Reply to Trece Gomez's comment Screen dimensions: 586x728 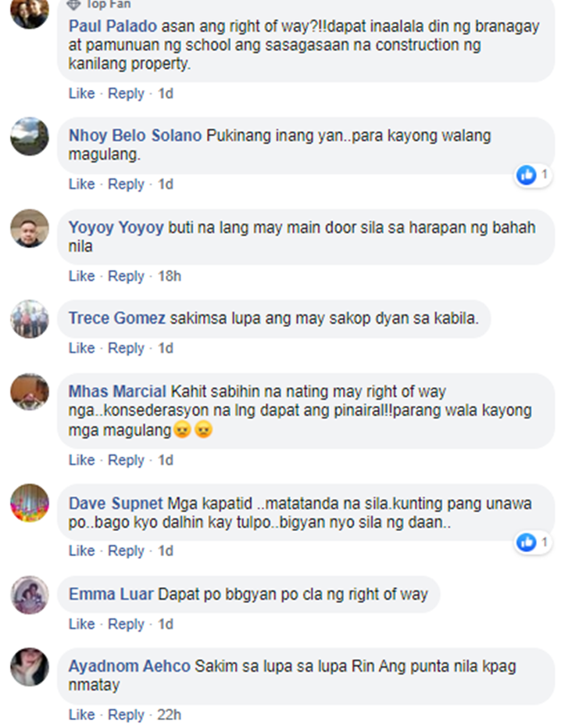pyautogui.click(x=127, y=348)
